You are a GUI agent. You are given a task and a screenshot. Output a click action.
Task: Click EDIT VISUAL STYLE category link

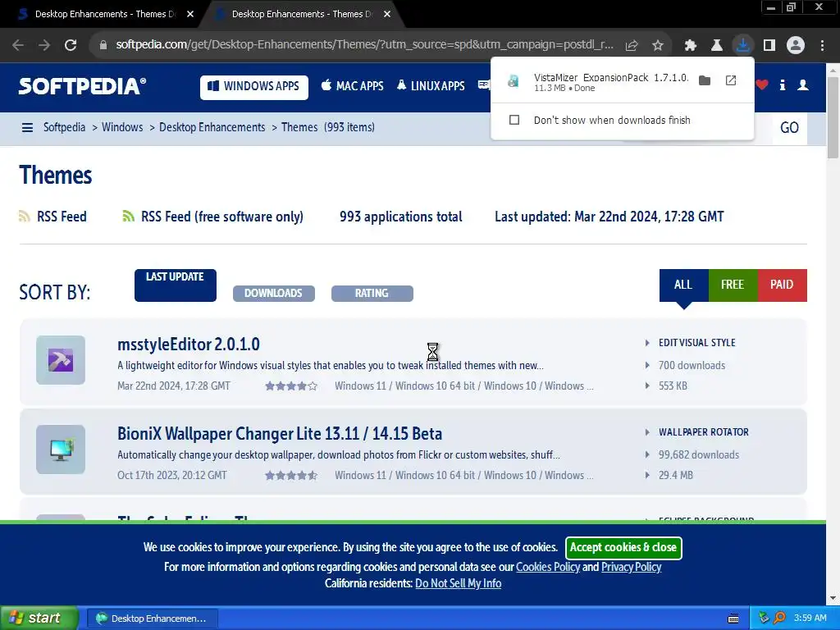click(697, 343)
